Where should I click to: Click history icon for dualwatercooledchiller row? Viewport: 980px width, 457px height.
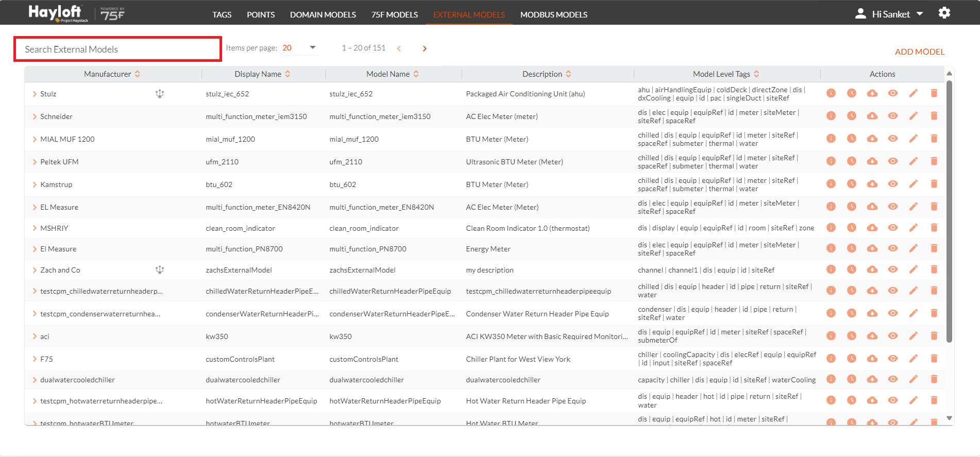click(851, 379)
